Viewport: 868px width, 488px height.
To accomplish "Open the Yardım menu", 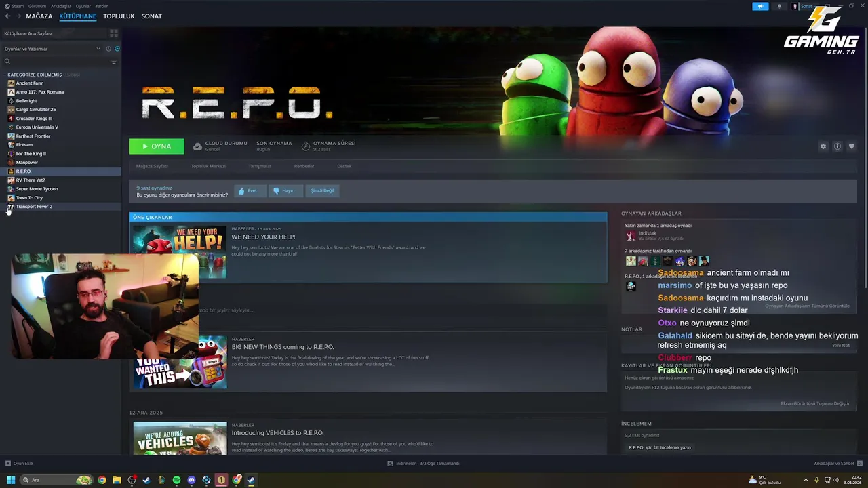I will (102, 6).
